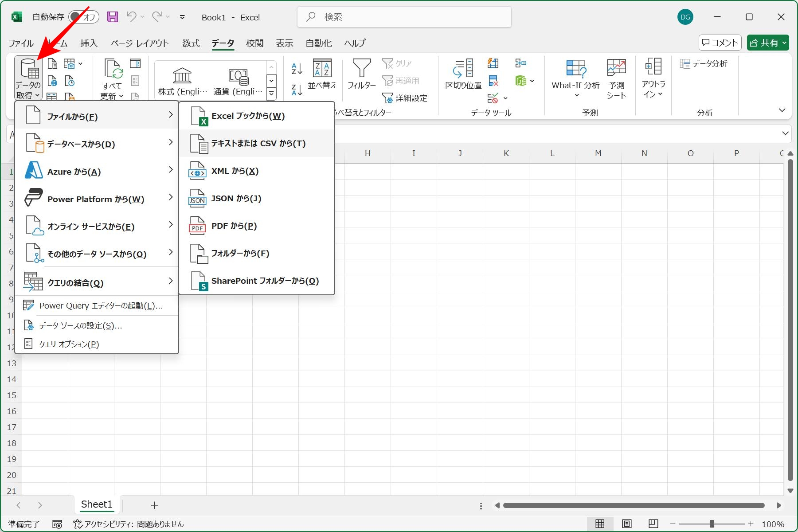Expand Power Platform から(W) submenu

click(97, 198)
